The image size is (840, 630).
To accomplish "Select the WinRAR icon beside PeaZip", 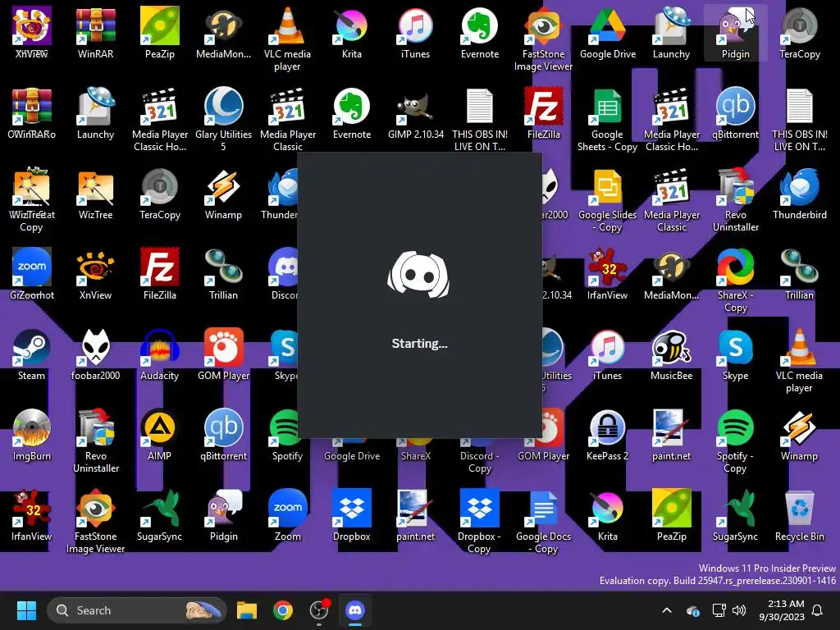I will point(95,33).
